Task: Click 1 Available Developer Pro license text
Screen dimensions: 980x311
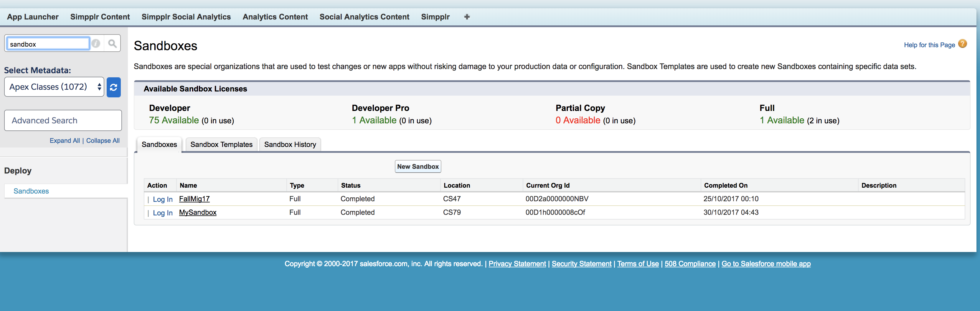Action: (374, 120)
